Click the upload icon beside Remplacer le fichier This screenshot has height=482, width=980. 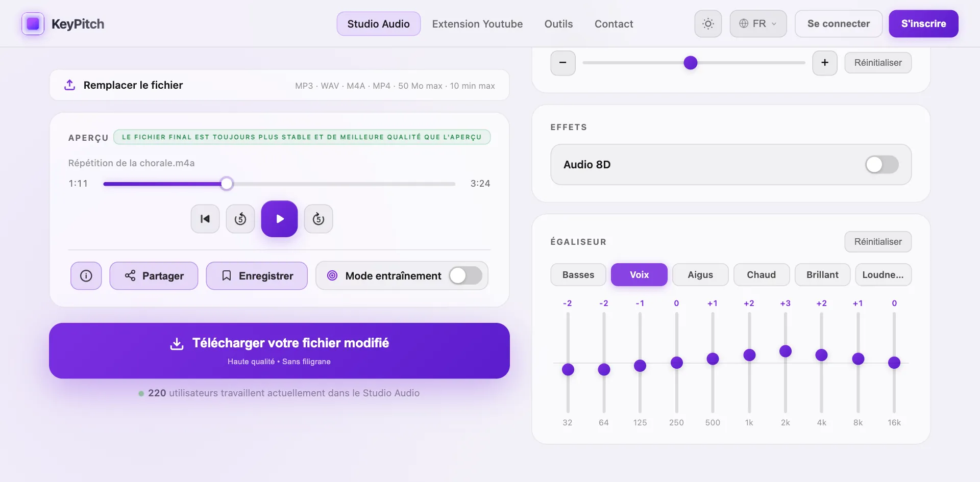70,85
